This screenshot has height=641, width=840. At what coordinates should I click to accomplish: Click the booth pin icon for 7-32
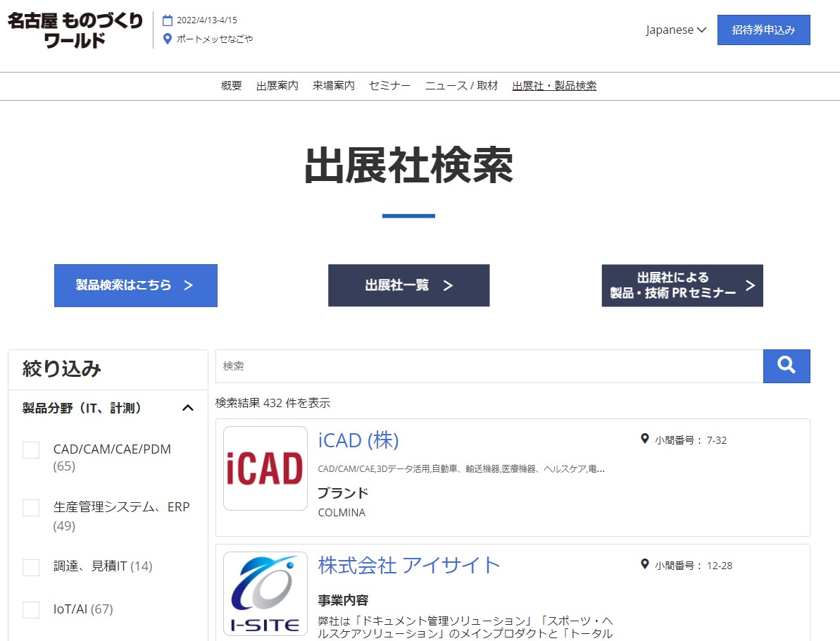coord(645,439)
